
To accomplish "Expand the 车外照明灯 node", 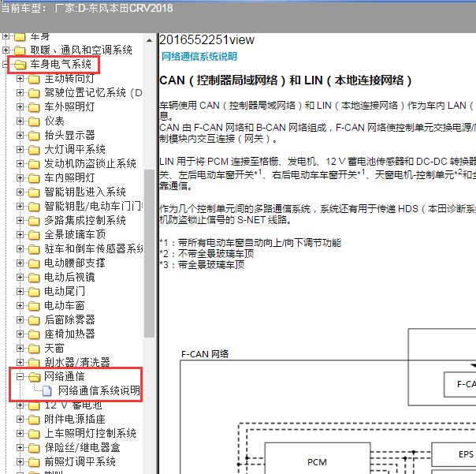I will (20, 107).
